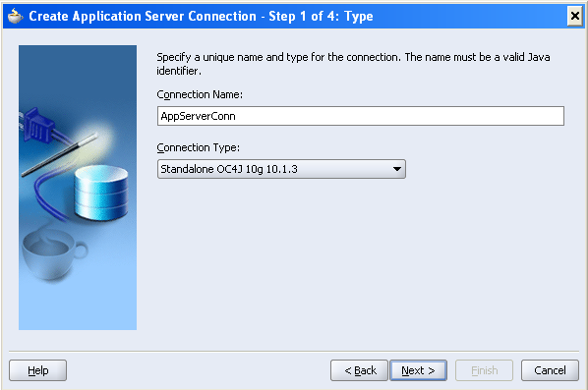Click the disabled Finish button

[484, 370]
